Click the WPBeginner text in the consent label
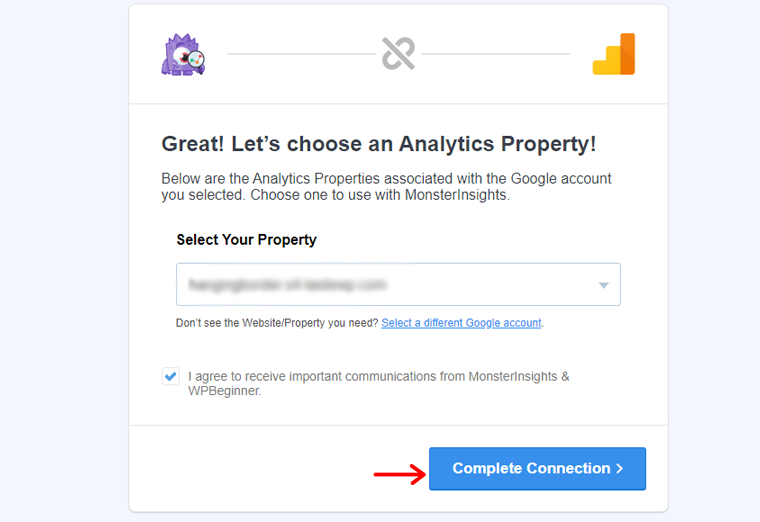 224,391
